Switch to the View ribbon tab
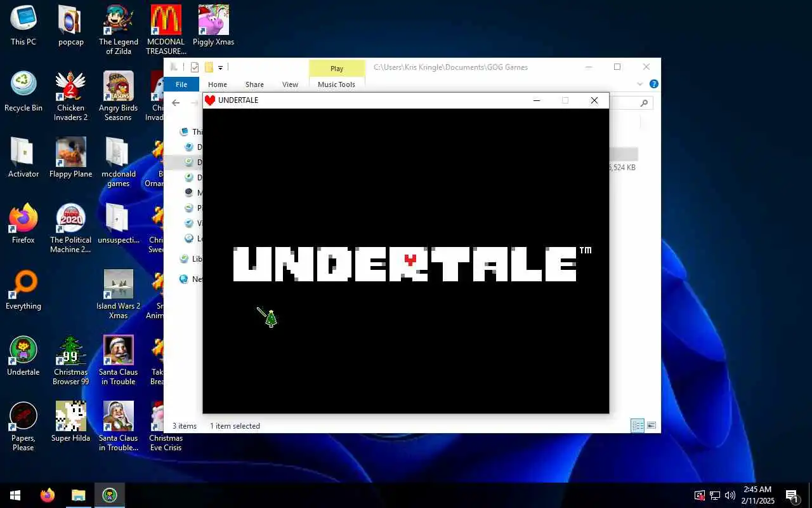Screen dimensions: 812x508 pos(290,84)
